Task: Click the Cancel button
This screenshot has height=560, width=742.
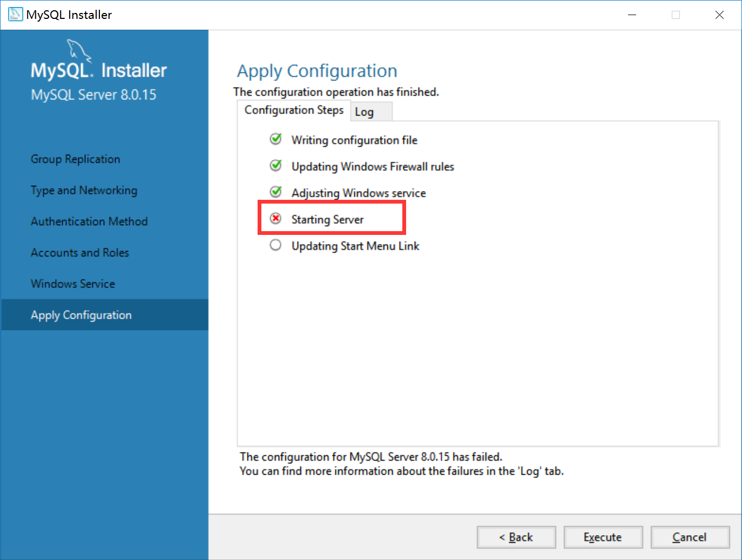Action: click(x=690, y=537)
